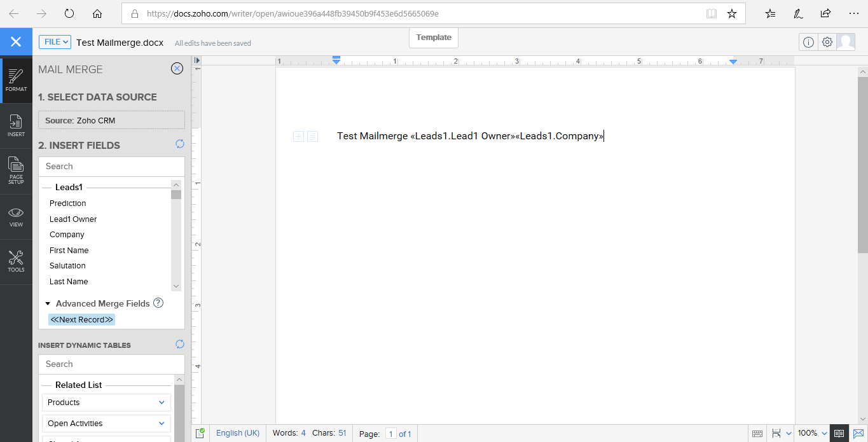The width and height of the screenshot is (868, 442).
Task: Click the mail envelope icon in status bar
Action: (x=858, y=434)
